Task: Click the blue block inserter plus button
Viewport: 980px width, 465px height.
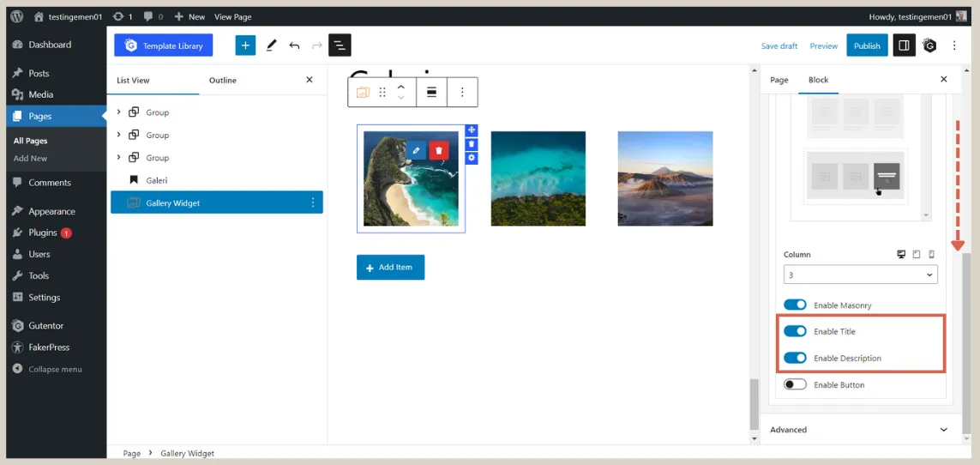Action: [245, 45]
